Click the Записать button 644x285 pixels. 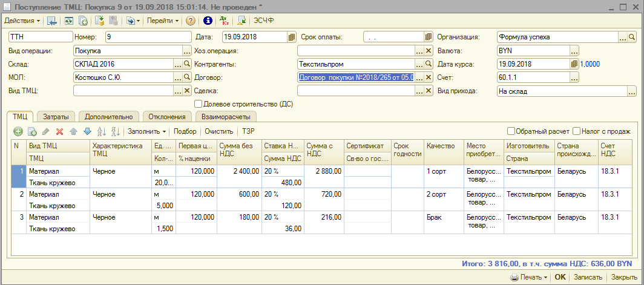(588, 277)
